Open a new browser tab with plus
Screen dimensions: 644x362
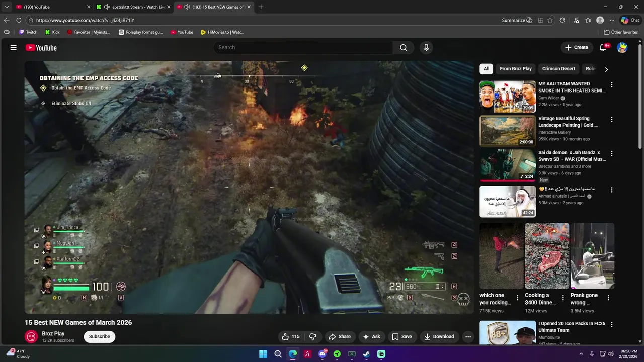click(261, 7)
